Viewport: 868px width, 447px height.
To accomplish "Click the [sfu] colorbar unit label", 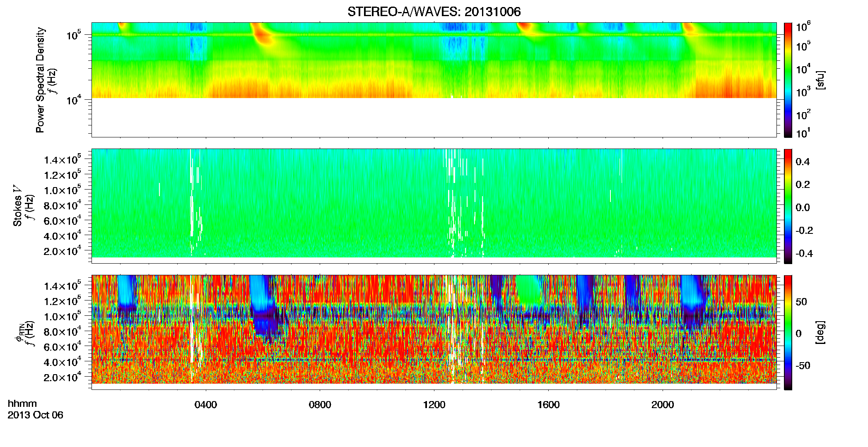I will click(820, 80).
